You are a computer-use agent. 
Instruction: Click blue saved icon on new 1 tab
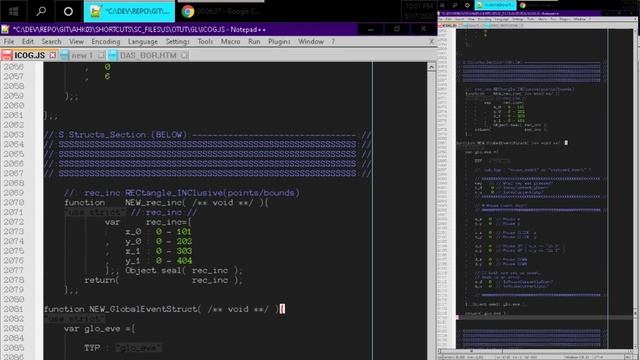click(x=64, y=56)
